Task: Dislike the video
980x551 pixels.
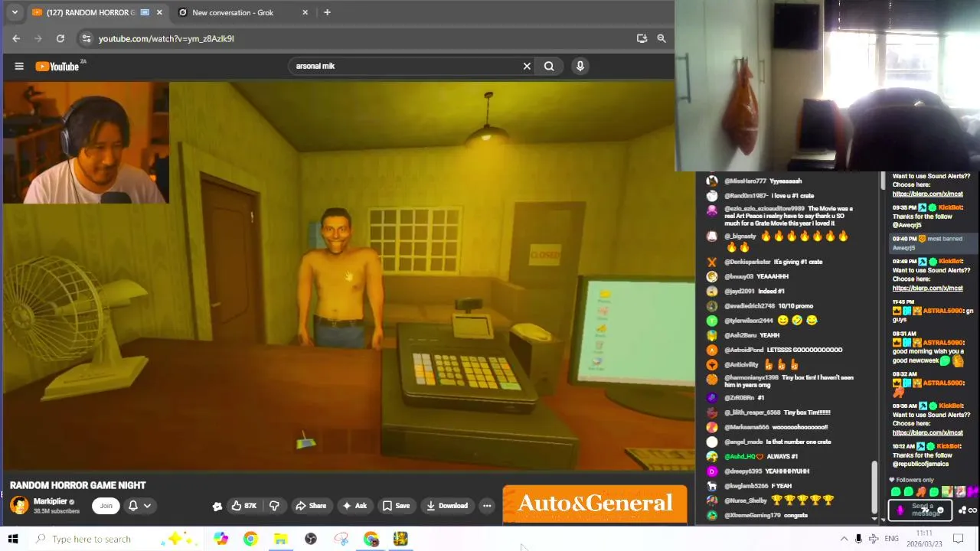Action: point(274,506)
